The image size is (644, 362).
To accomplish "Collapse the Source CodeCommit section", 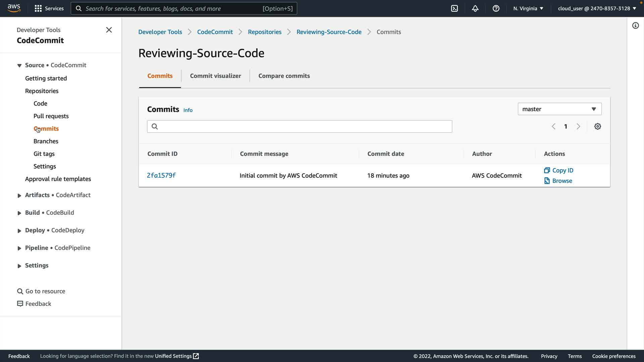I will click(19, 65).
